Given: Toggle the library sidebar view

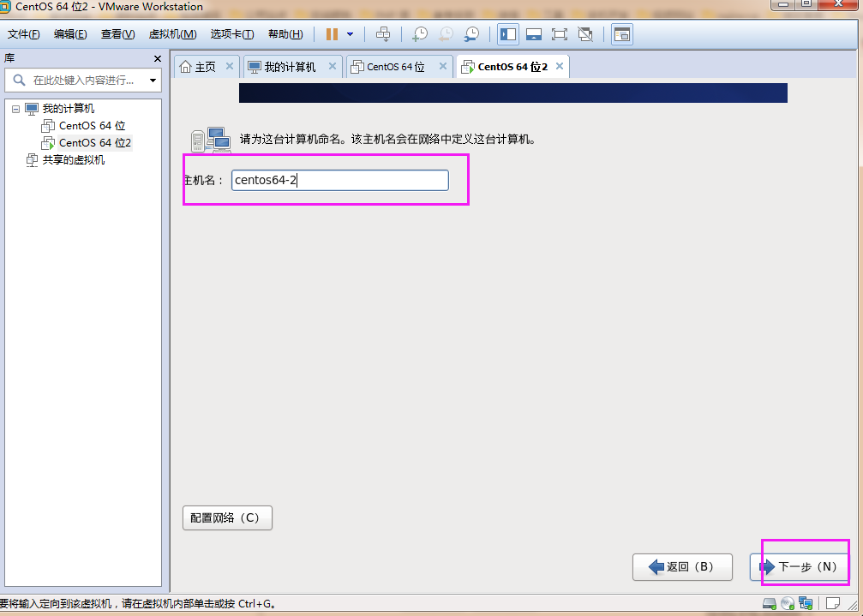Looking at the screenshot, I should tap(508, 34).
